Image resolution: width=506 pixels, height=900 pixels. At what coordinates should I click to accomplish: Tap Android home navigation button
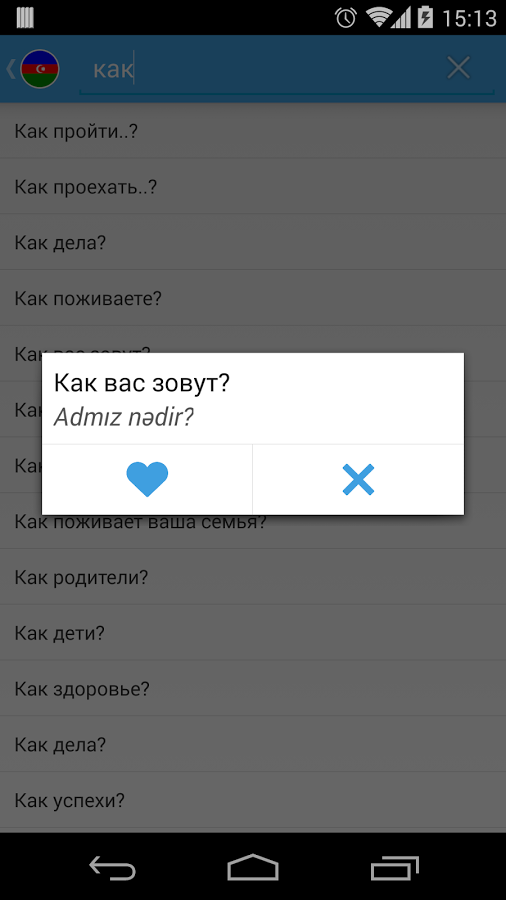tap(253, 867)
